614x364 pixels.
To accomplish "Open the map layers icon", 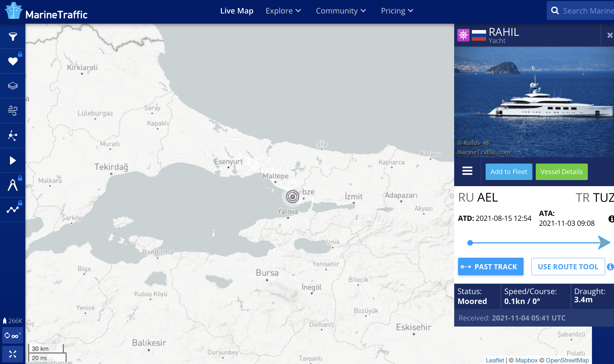I will click(13, 86).
